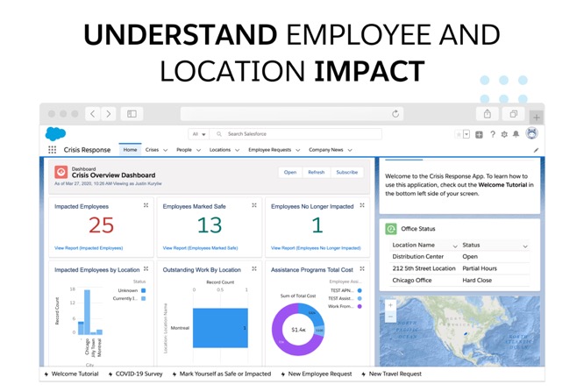584x392 pixels.
Task: Click the Distribution Center row
Action: click(x=460, y=257)
